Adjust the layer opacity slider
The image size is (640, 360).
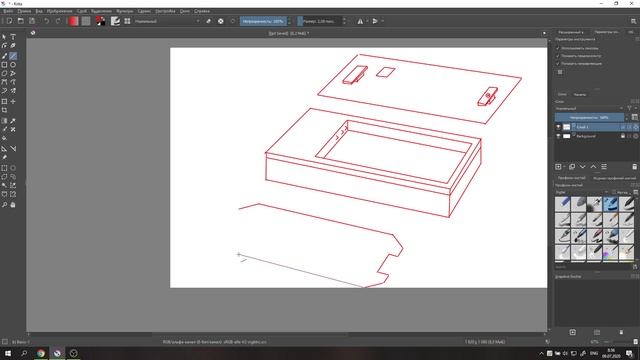[x=589, y=118]
